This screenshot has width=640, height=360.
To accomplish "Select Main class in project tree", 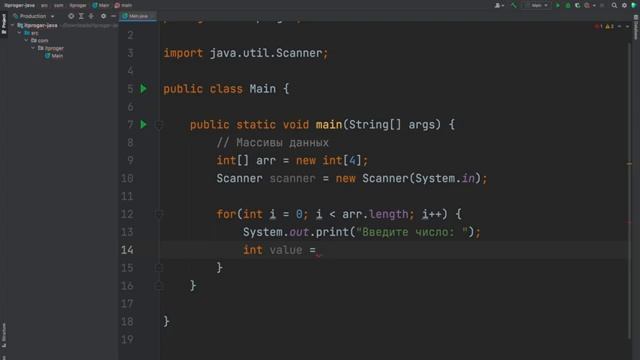I will (x=54, y=56).
